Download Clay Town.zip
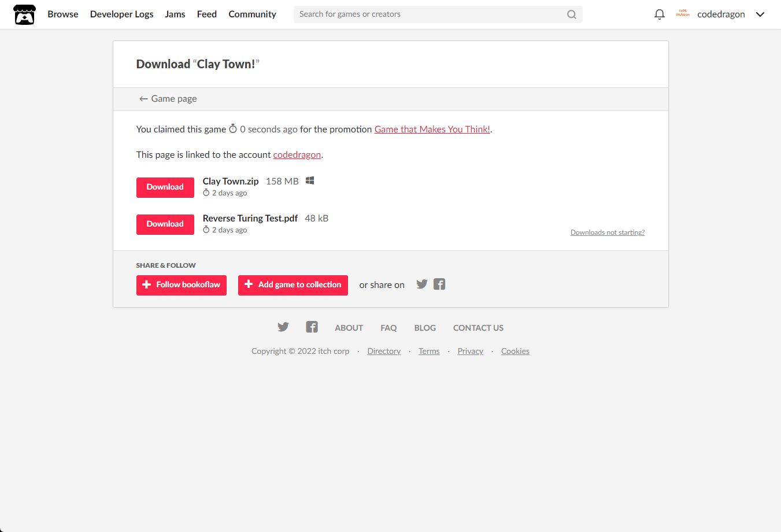The width and height of the screenshot is (781, 532). (x=165, y=187)
